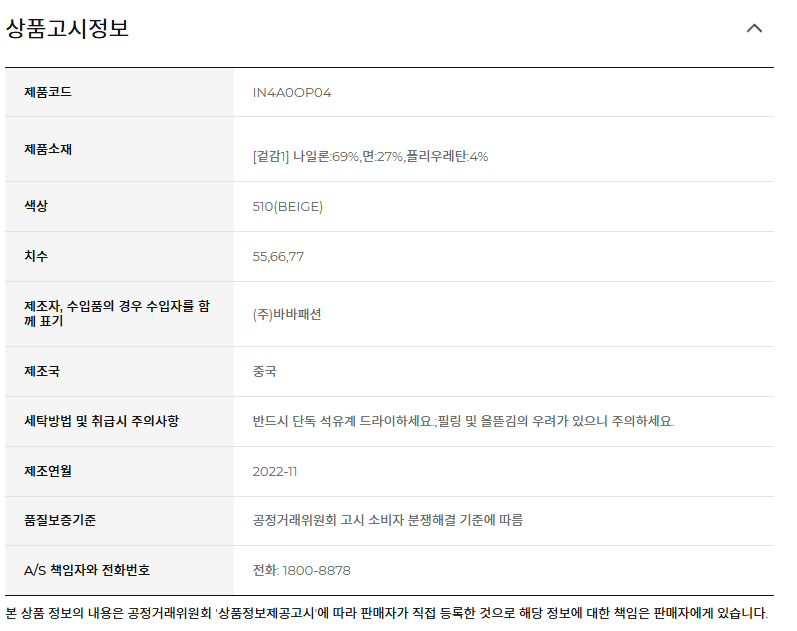Select the material text 나일론:69%,면:27%
This screenshot has width=797, height=631.
tap(348, 156)
